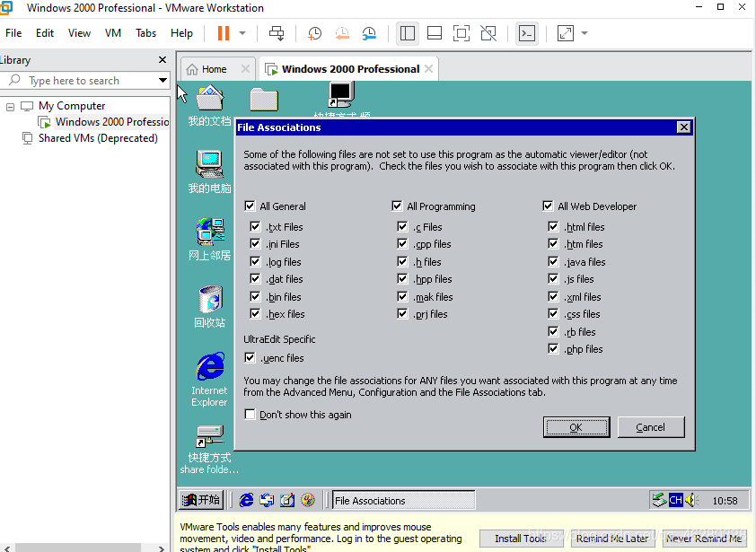Open the VM menu
Image resolution: width=756 pixels, height=552 pixels.
click(x=113, y=33)
